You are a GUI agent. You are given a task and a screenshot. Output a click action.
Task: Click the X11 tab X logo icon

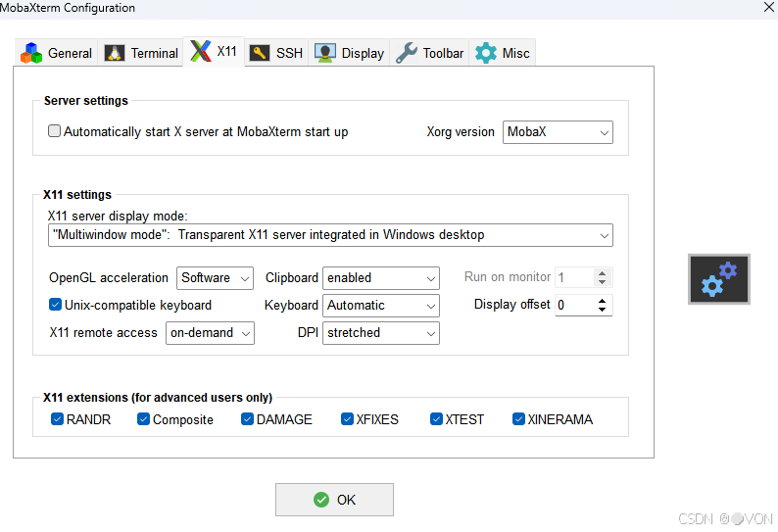[201, 51]
